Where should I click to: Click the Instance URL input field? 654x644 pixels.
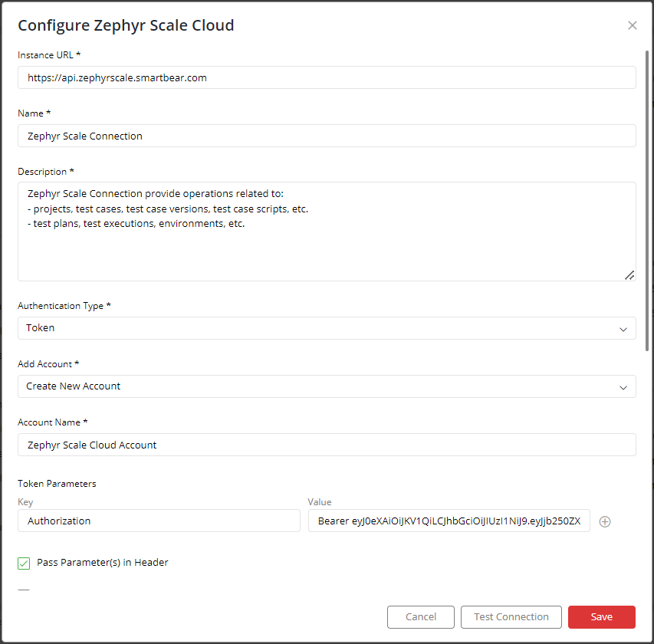coord(327,77)
